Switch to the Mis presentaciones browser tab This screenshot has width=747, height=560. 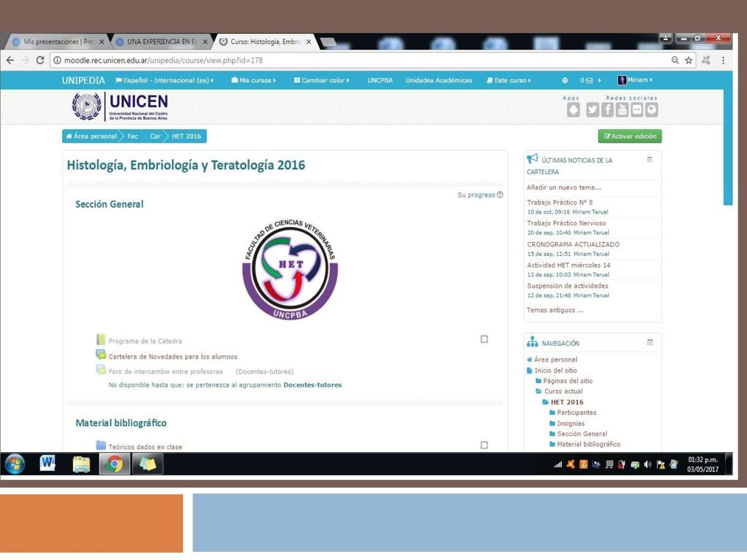click(57, 42)
